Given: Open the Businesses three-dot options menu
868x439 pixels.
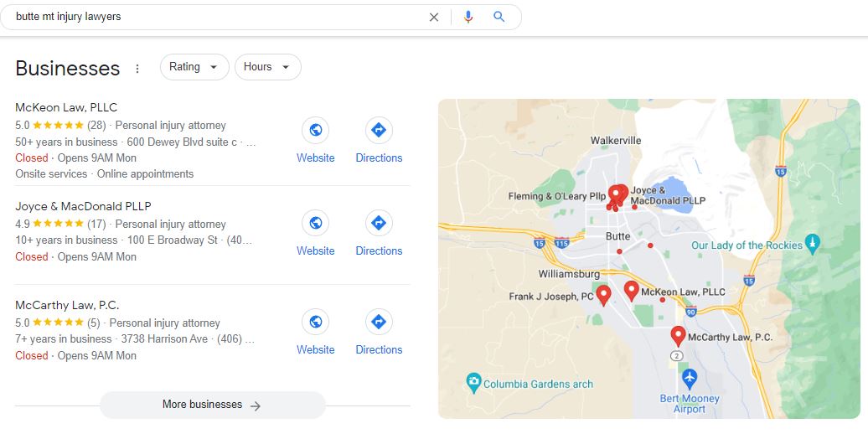Looking at the screenshot, I should tap(137, 68).
